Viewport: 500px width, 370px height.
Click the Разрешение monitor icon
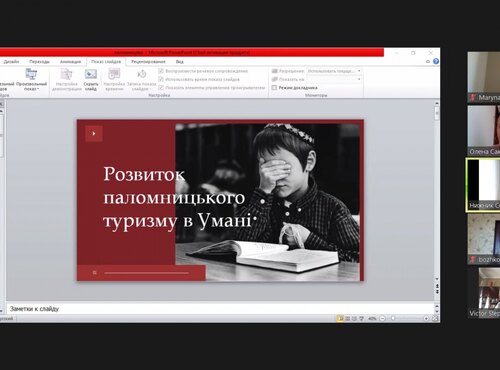(275, 71)
